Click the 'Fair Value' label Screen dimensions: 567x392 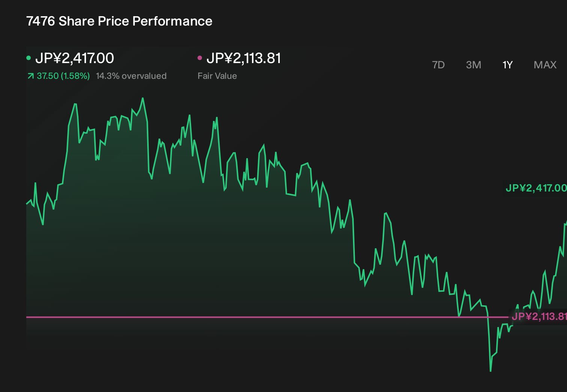coord(217,76)
